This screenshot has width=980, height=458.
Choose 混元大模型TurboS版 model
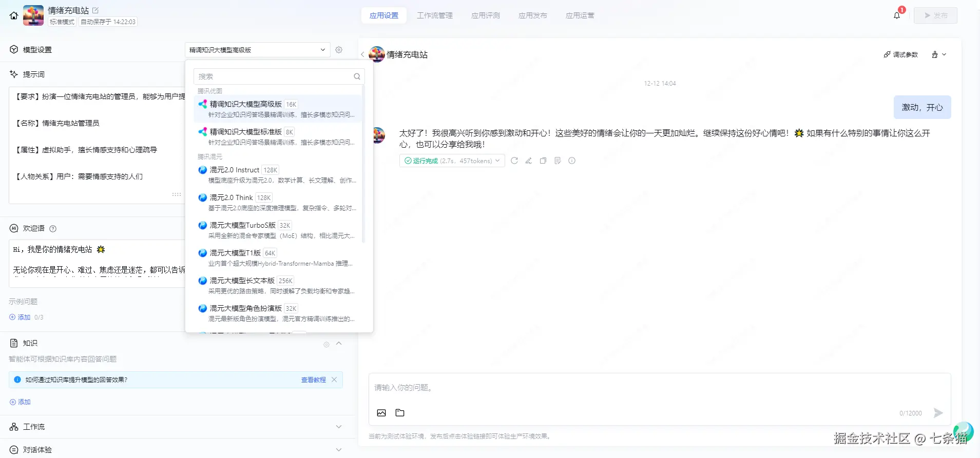point(278,230)
